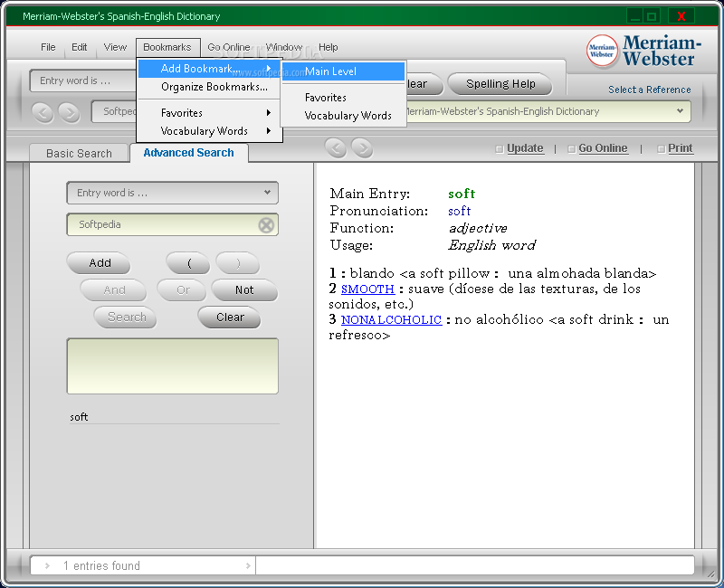Open the Edit menu

coord(79,47)
